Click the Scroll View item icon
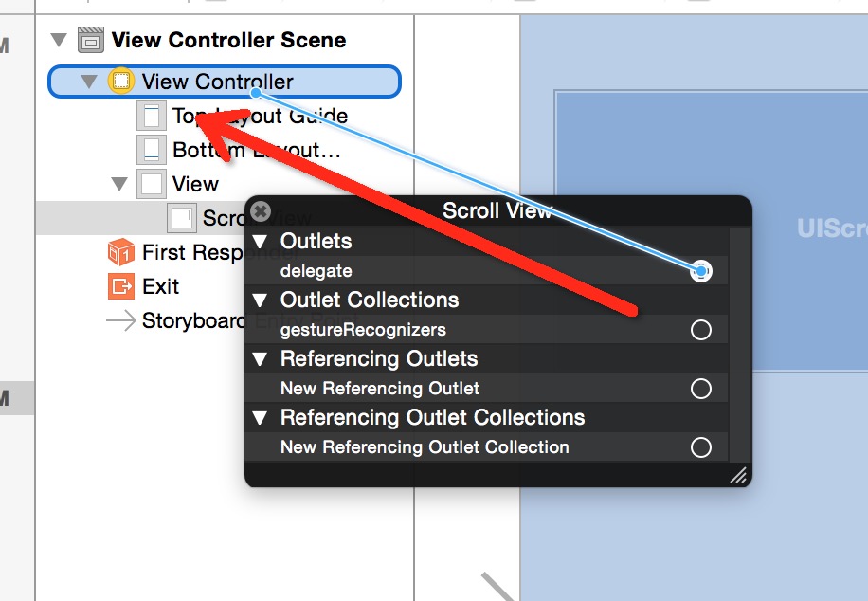The image size is (868, 601). coord(182,218)
